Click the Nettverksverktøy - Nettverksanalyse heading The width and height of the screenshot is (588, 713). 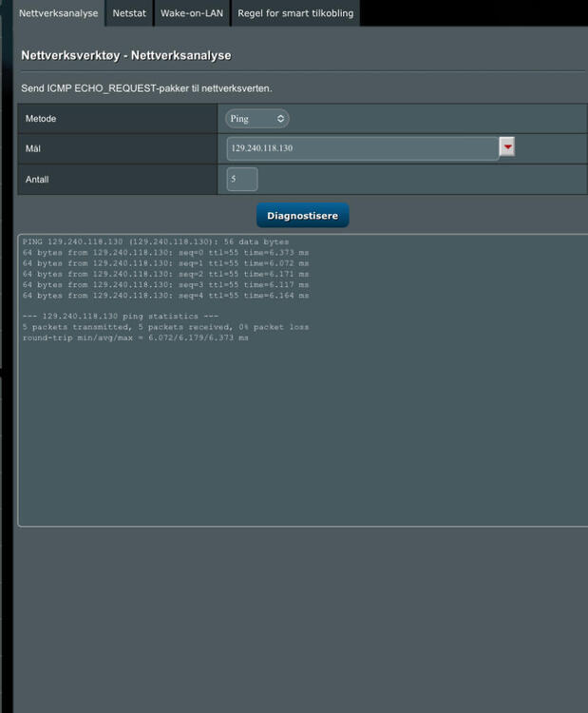126,56
